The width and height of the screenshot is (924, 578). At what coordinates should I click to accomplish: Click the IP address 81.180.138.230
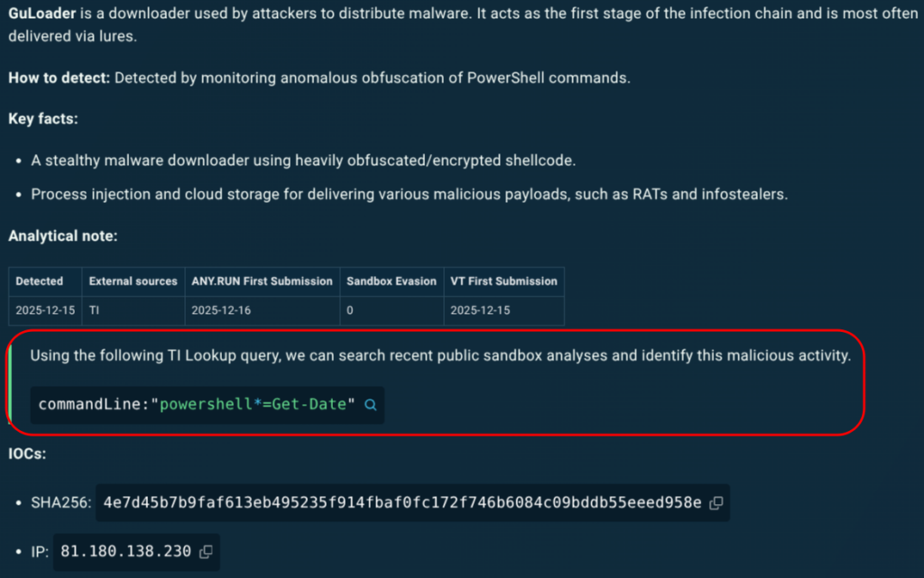pyautogui.click(x=125, y=551)
